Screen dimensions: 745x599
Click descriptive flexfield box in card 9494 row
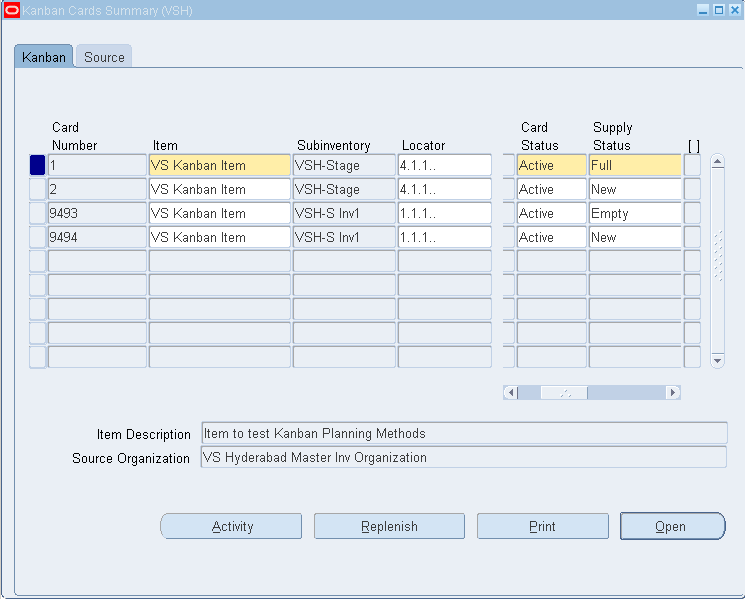692,237
